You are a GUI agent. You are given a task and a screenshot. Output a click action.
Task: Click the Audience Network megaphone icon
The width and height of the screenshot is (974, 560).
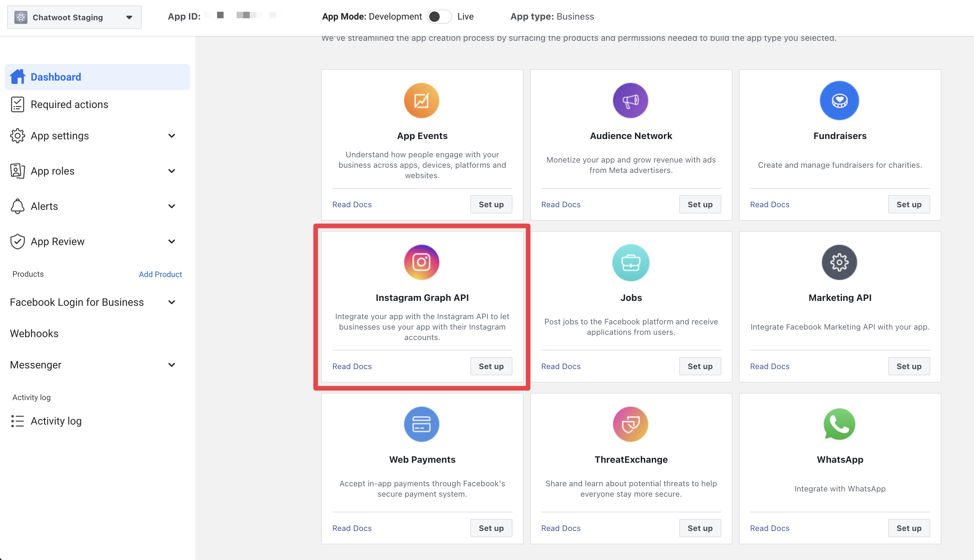[x=630, y=101]
